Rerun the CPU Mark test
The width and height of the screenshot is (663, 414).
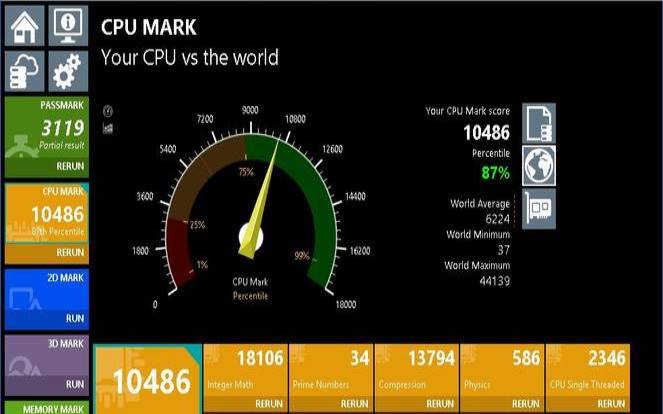[x=70, y=252]
